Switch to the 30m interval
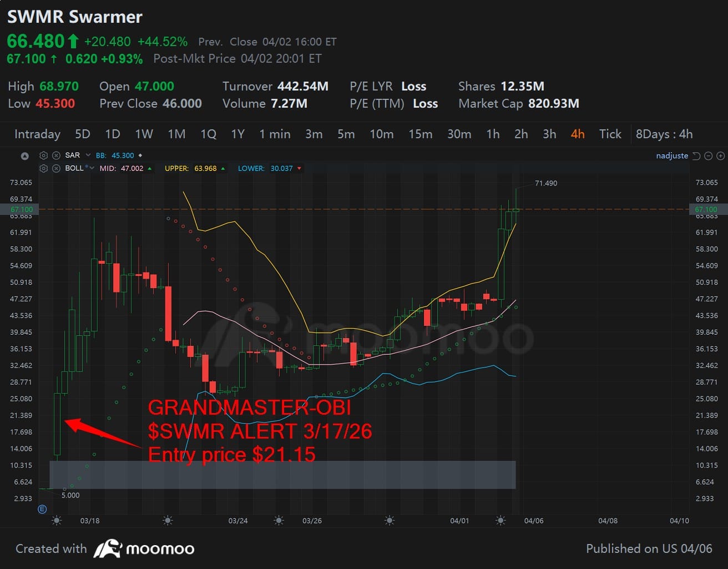 point(459,134)
